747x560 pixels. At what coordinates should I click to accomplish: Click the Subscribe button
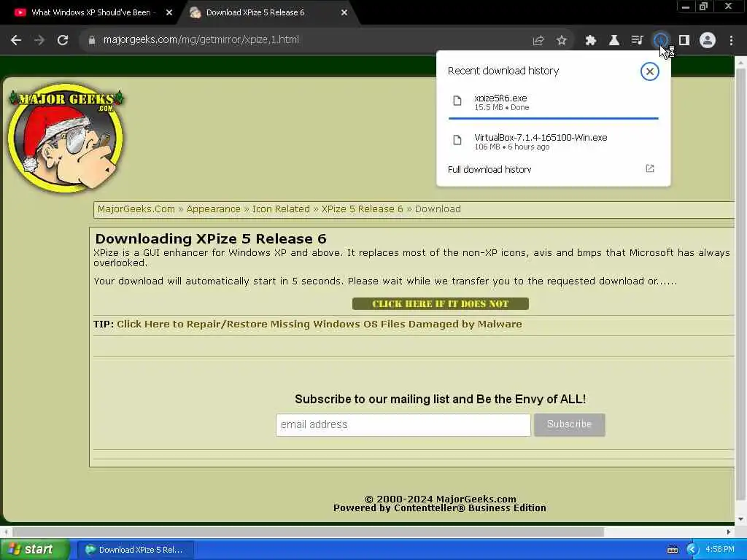tap(569, 425)
